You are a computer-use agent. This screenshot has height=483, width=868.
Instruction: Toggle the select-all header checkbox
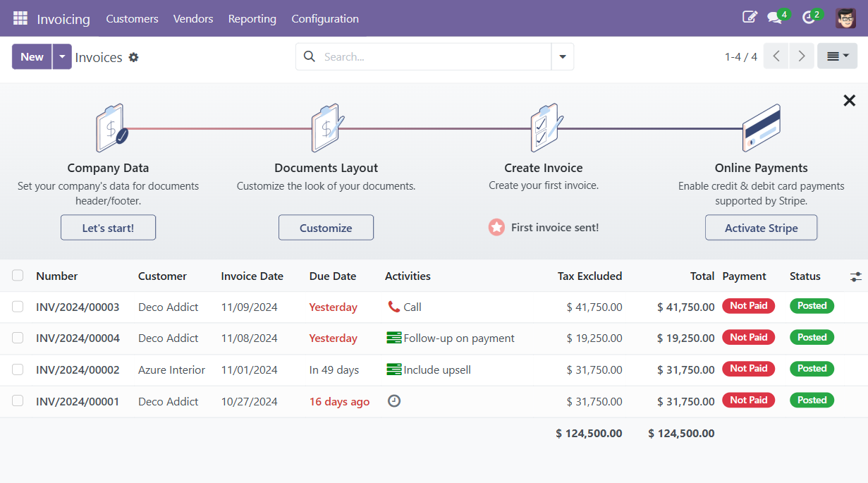[x=18, y=276]
